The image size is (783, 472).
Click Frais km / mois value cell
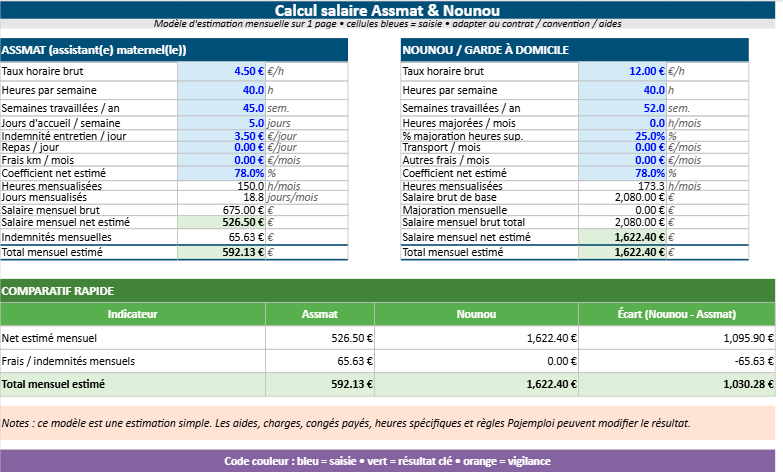click(x=222, y=160)
